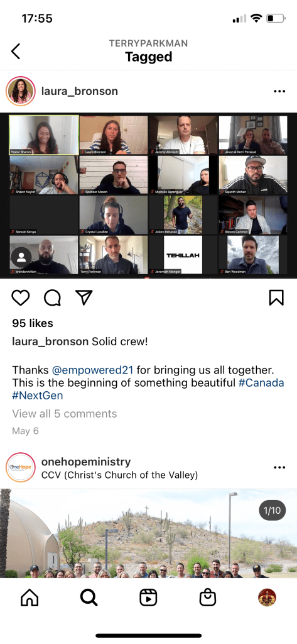The width and height of the screenshot is (297, 644).
Task: Open the Search tab with the magnifier
Action: [x=89, y=598]
